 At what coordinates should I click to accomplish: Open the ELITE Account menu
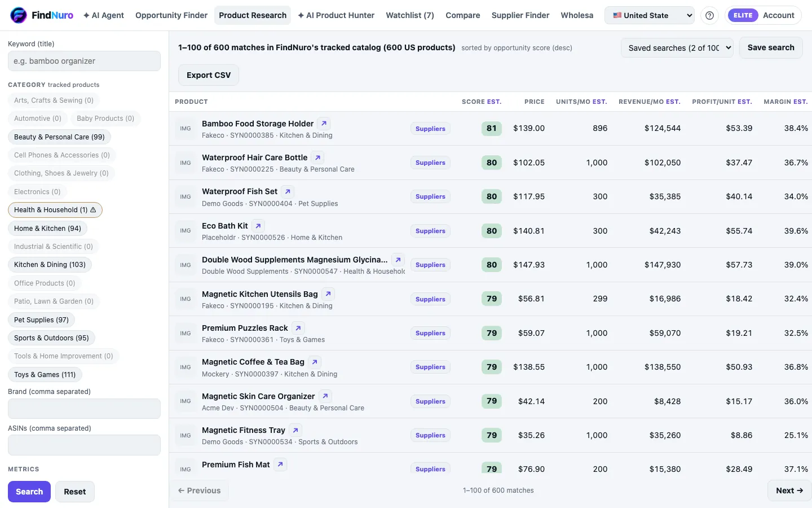click(x=764, y=15)
